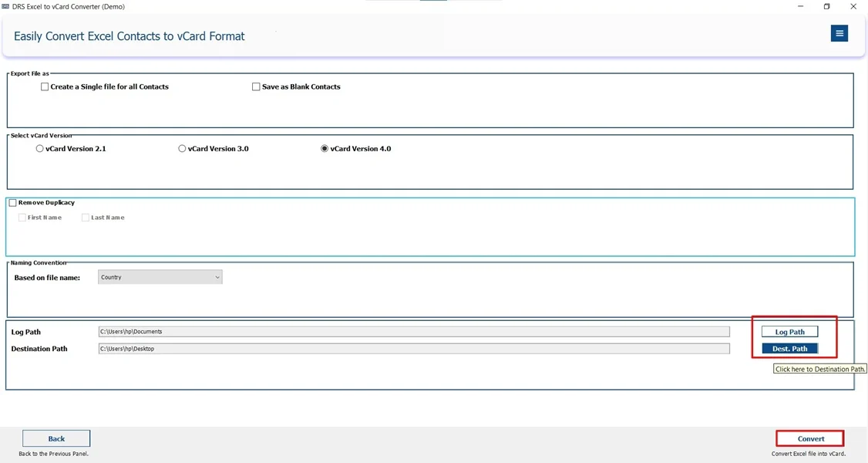The width and height of the screenshot is (868, 463).
Task: Click the Log Path input field
Action: point(413,330)
